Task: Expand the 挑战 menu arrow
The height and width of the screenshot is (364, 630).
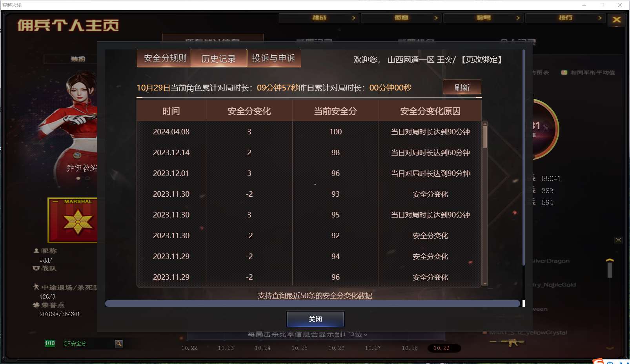Action: click(353, 18)
